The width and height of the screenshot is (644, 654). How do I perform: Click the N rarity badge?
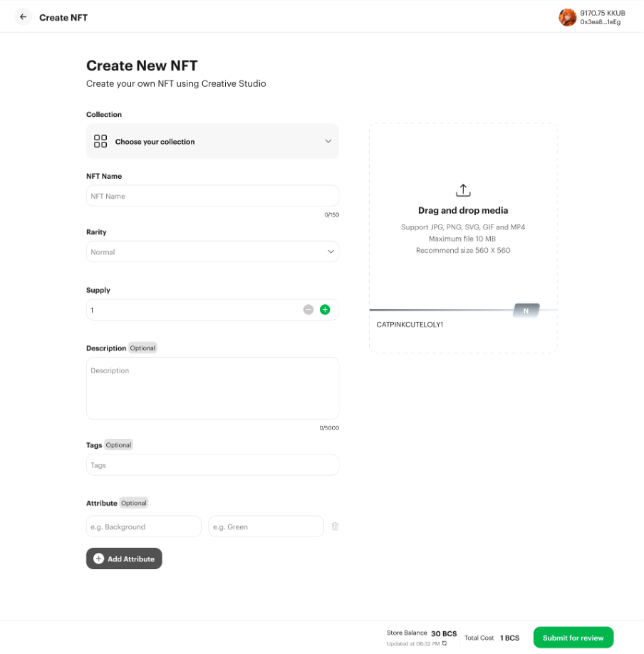coord(526,311)
